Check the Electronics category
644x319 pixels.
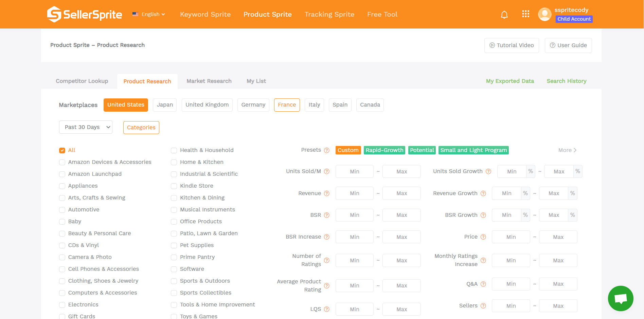click(x=62, y=305)
